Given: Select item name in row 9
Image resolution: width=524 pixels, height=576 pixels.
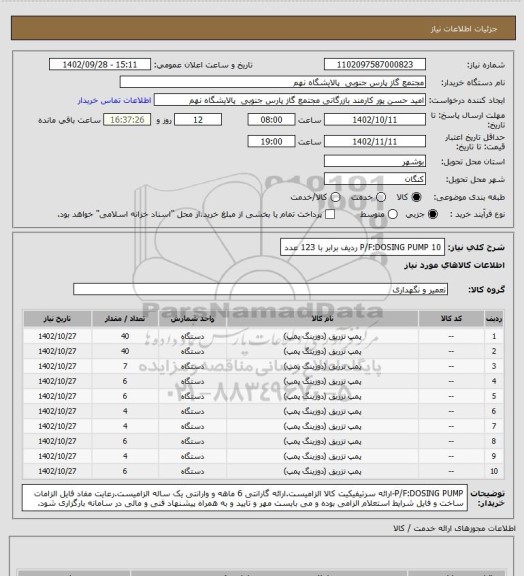Looking at the screenshot, I should [322, 456].
